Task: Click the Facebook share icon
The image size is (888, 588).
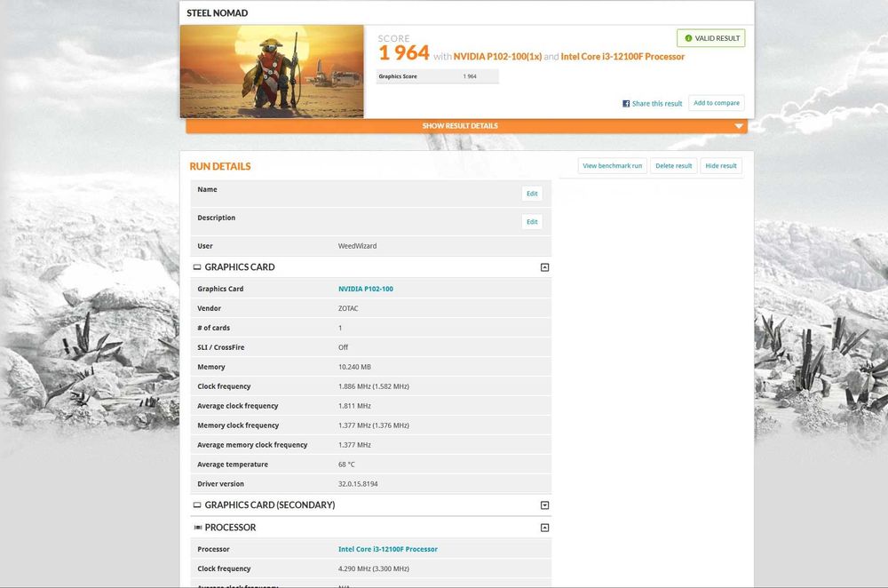Action: point(626,104)
